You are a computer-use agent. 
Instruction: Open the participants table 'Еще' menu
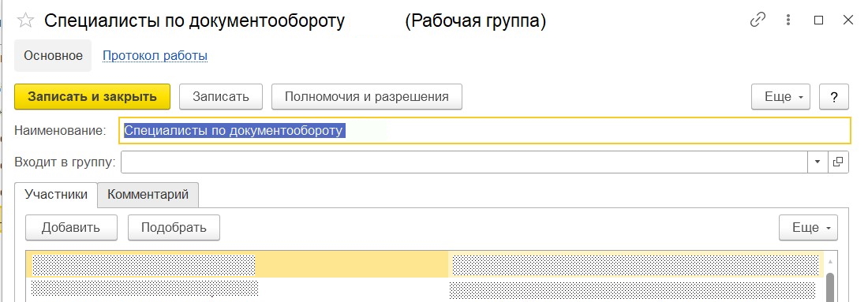pos(808,227)
